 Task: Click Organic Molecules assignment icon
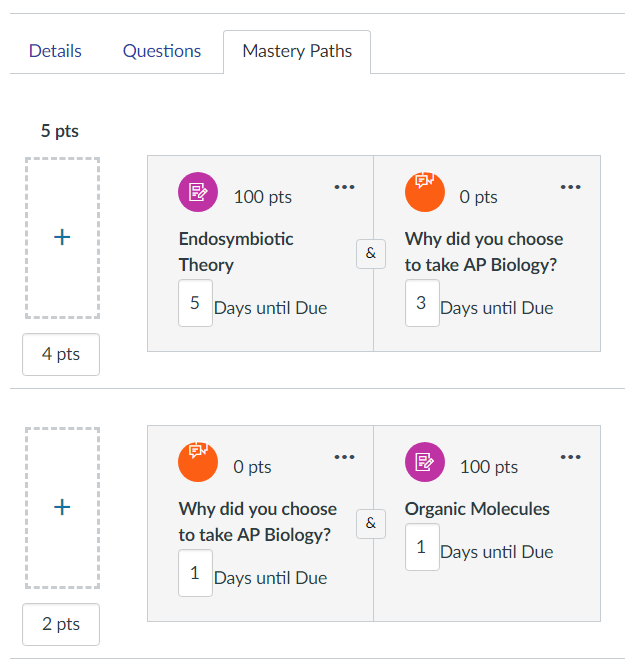tap(424, 462)
